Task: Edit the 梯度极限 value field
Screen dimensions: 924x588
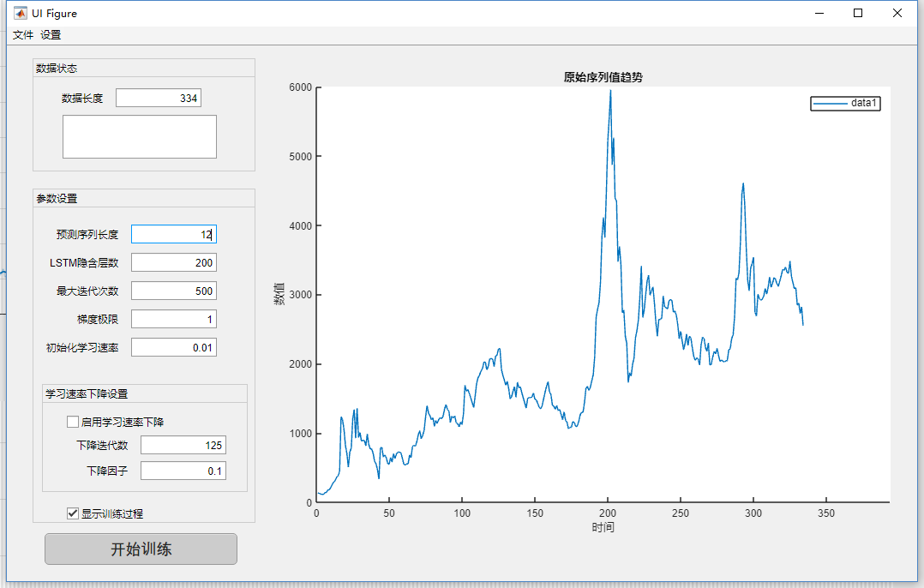Action: tap(174, 319)
